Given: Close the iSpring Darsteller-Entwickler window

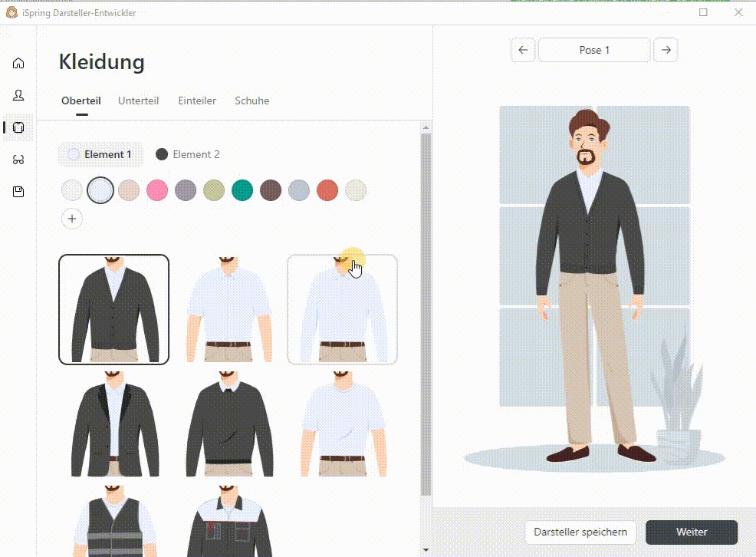Looking at the screenshot, I should point(738,12).
